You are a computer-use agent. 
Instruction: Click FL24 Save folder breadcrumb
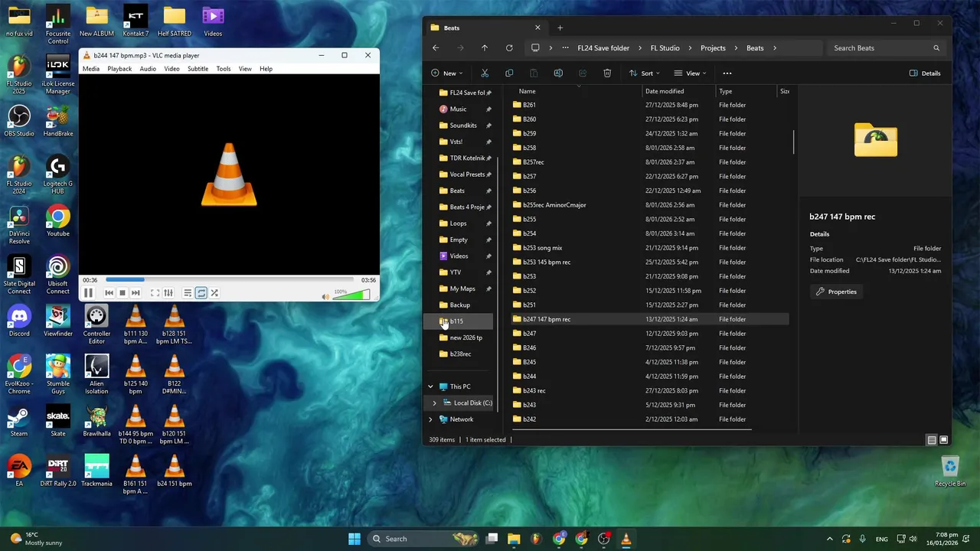603,48
